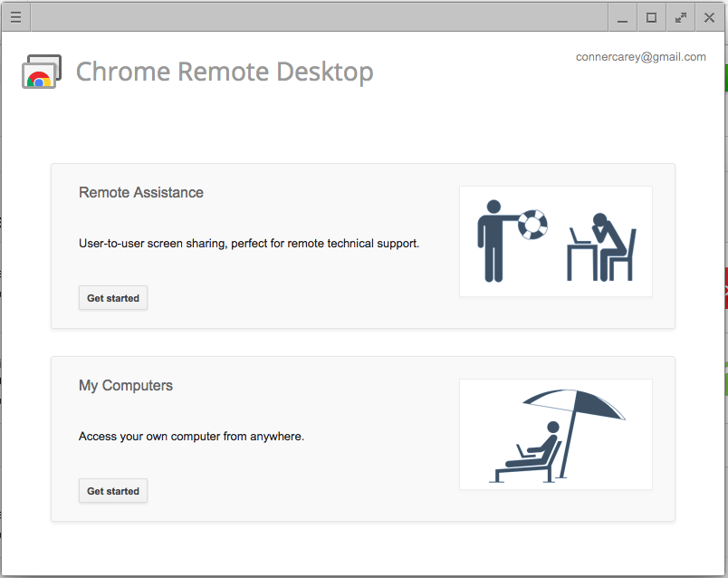The height and width of the screenshot is (578, 728).
Task: Click the connercarey@gmail.com account email
Action: (x=641, y=57)
